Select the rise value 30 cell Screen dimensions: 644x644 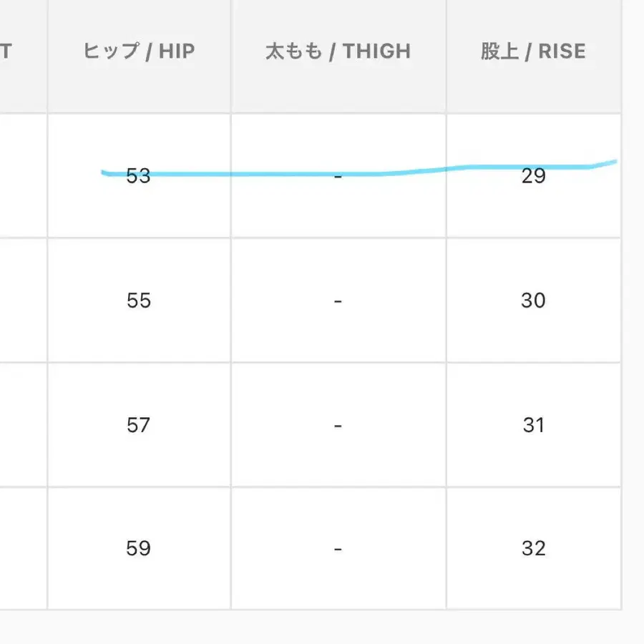tap(534, 301)
